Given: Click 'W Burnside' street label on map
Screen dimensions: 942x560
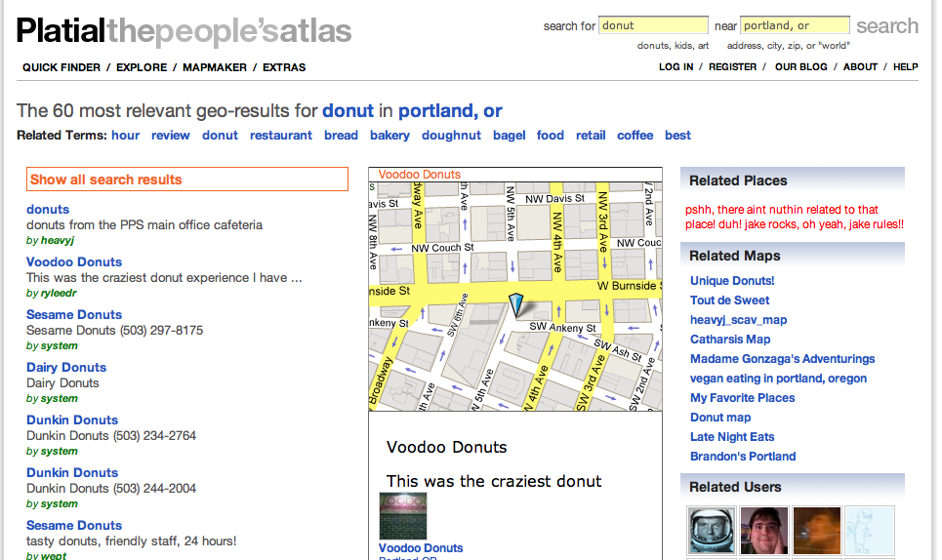Looking at the screenshot, I should click(x=629, y=286).
